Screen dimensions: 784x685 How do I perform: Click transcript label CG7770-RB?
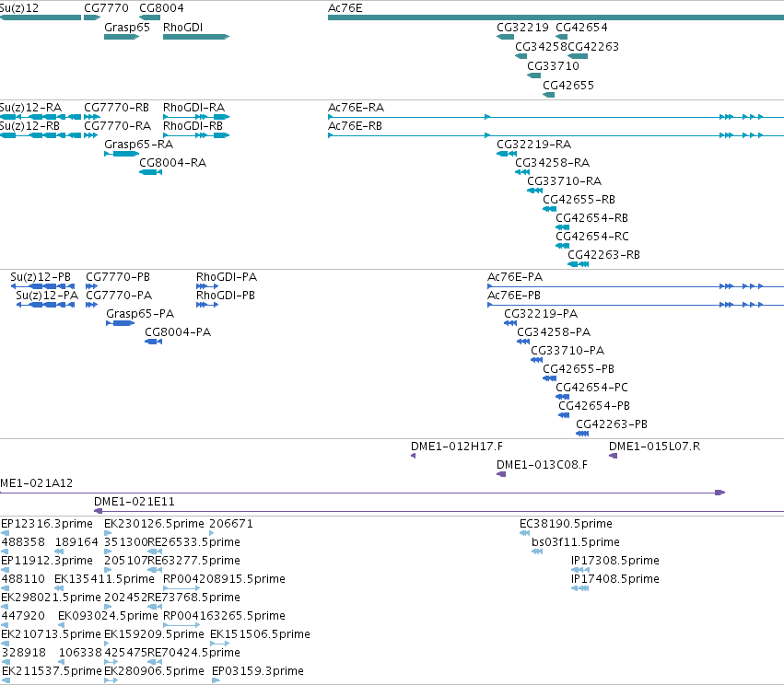tap(116, 108)
